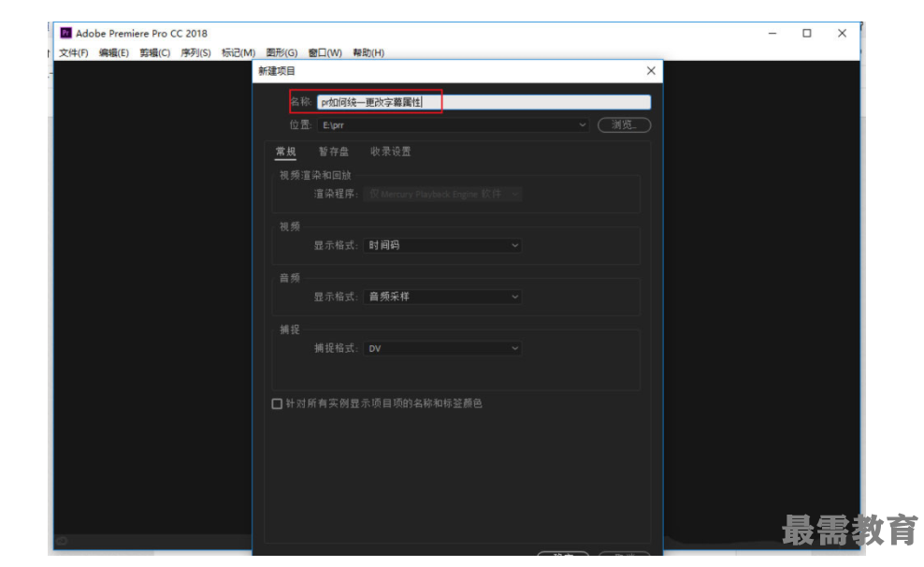Open the 剪辑(C) menu
The height and width of the screenshot is (567, 924).
155,52
